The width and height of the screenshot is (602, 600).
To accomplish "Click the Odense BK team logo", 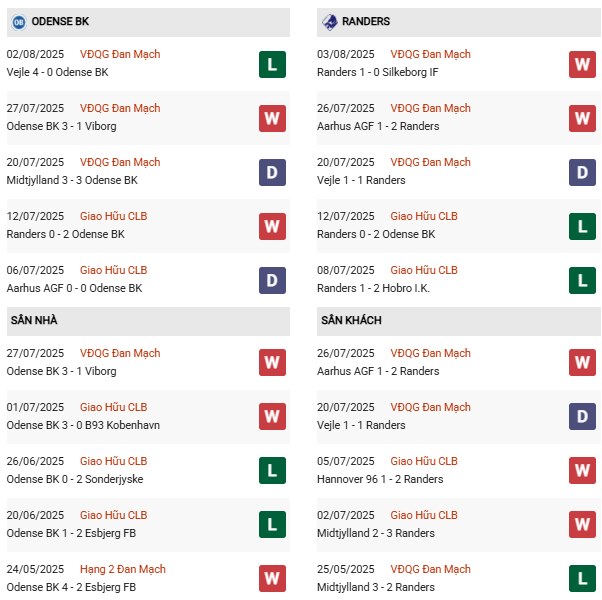I will pyautogui.click(x=19, y=21).
